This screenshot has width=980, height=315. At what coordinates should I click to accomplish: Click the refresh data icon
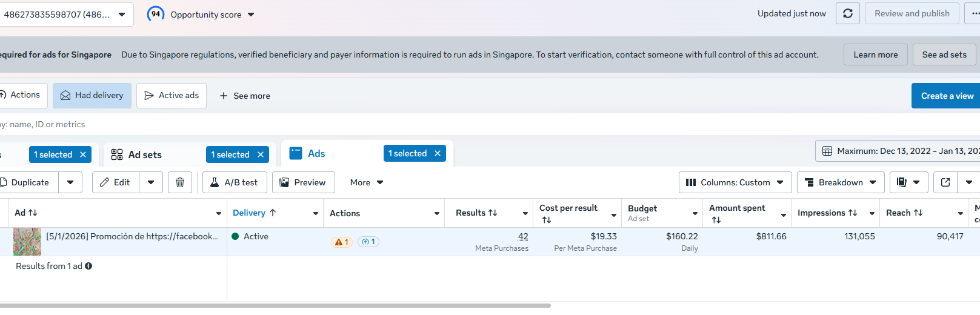click(x=847, y=13)
